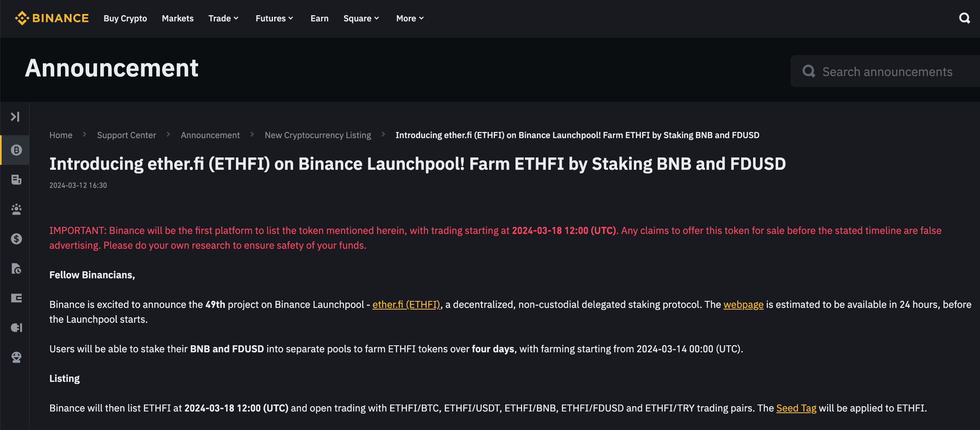Viewport: 980px width, 430px height.
Task: Click the Seed Tag link
Action: 796,408
